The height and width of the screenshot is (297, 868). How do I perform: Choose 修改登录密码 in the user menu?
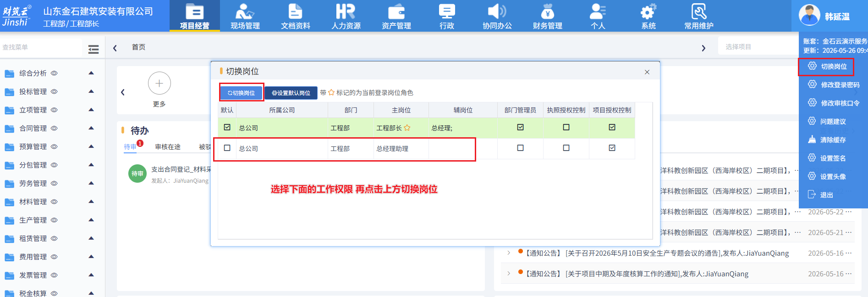pos(833,84)
